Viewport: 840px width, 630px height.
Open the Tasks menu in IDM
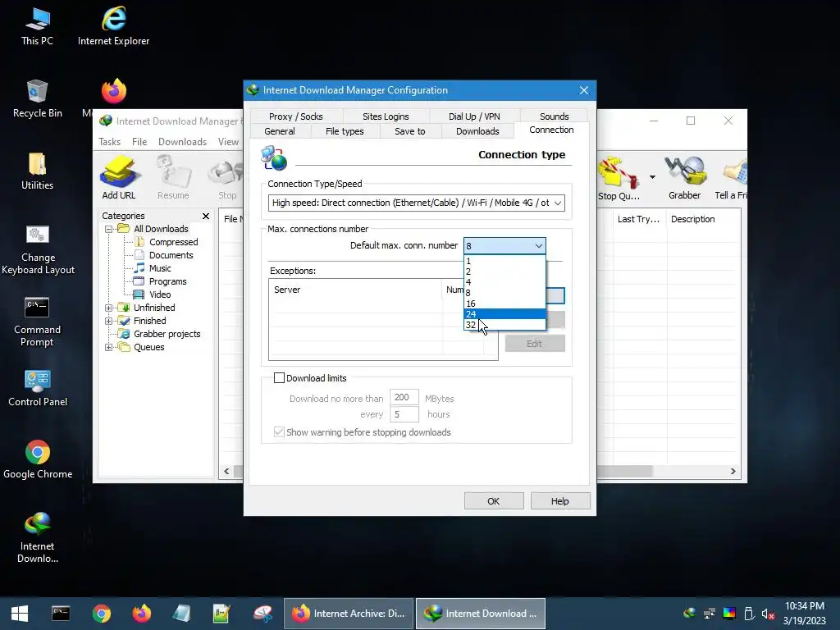pos(109,141)
